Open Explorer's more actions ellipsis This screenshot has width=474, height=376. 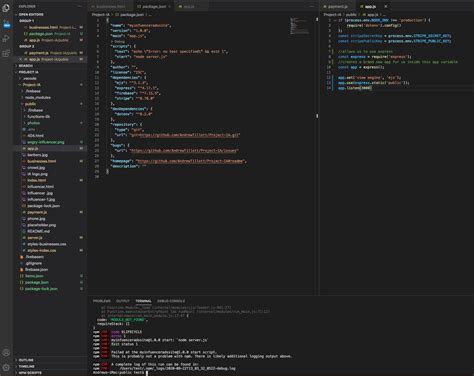coord(80,6)
